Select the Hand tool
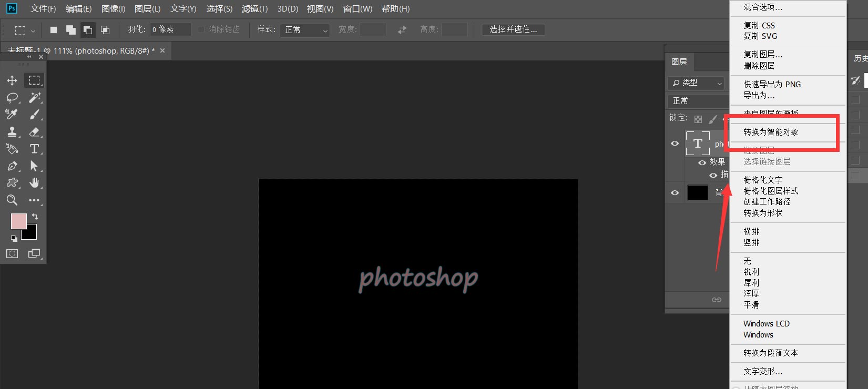Screen dimensions: 868x389 tap(34, 183)
